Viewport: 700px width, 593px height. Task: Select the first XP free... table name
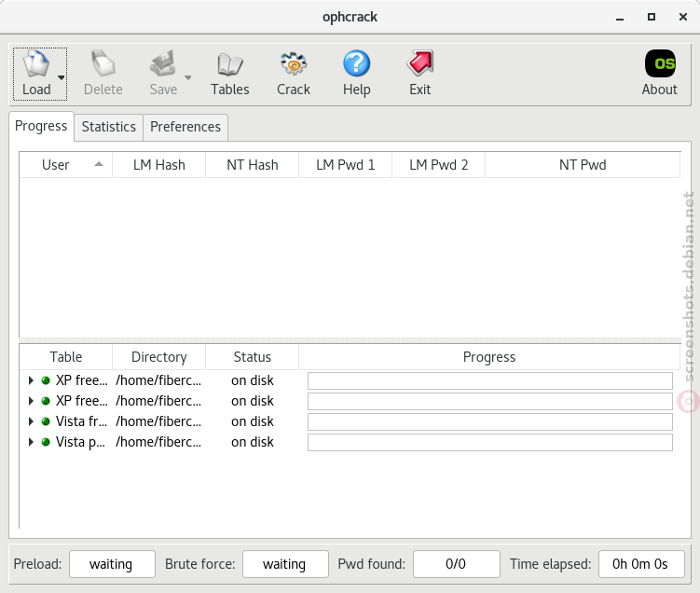click(x=82, y=380)
